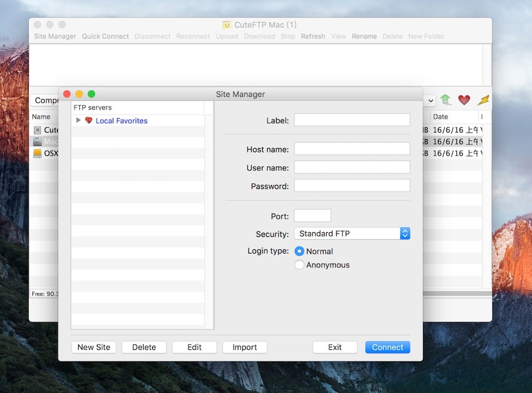The height and width of the screenshot is (393, 532).
Task: Click the CuteFTP smiley icon in title bar
Action: coord(226,25)
